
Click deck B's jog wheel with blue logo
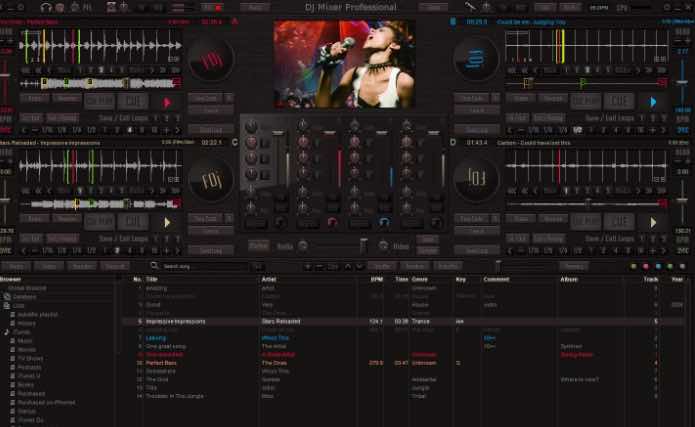[476, 58]
